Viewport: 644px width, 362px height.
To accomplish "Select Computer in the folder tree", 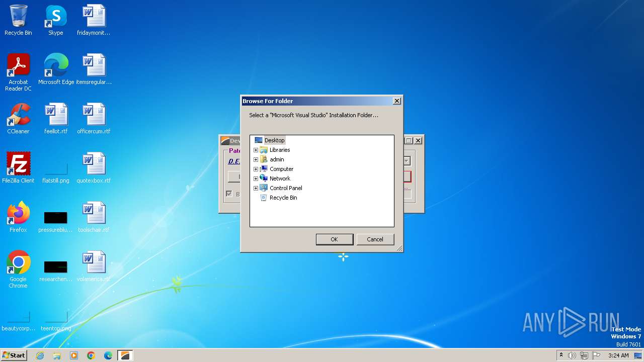I will [281, 169].
